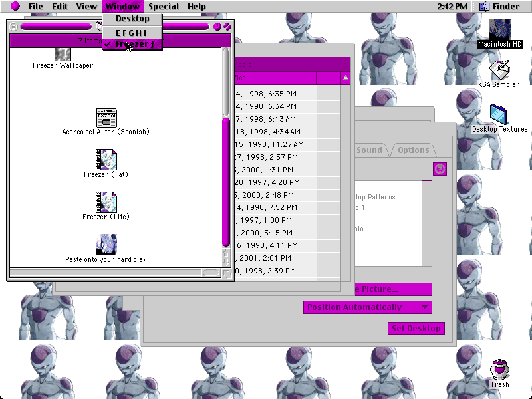
Task: Open the Position Automatically dropdown
Action: click(x=368, y=307)
